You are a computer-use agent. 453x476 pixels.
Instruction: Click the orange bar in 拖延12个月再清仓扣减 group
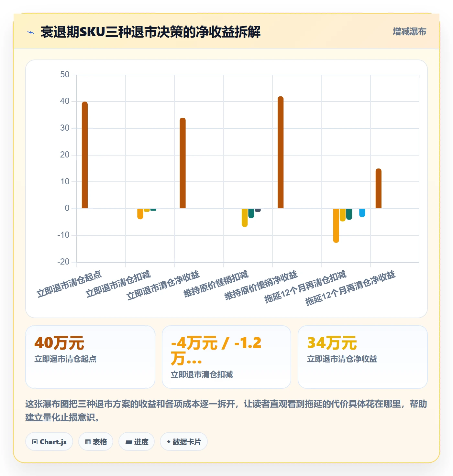(x=336, y=225)
